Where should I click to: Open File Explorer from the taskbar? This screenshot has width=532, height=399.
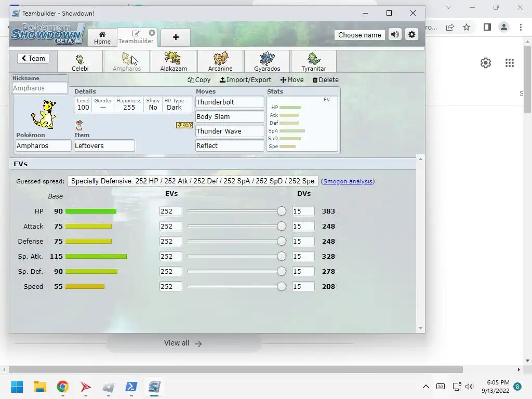(x=39, y=387)
